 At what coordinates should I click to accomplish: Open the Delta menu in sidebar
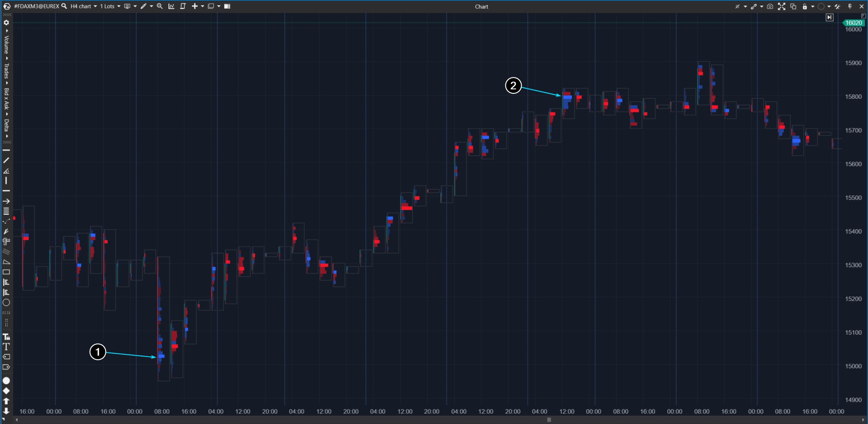6,125
